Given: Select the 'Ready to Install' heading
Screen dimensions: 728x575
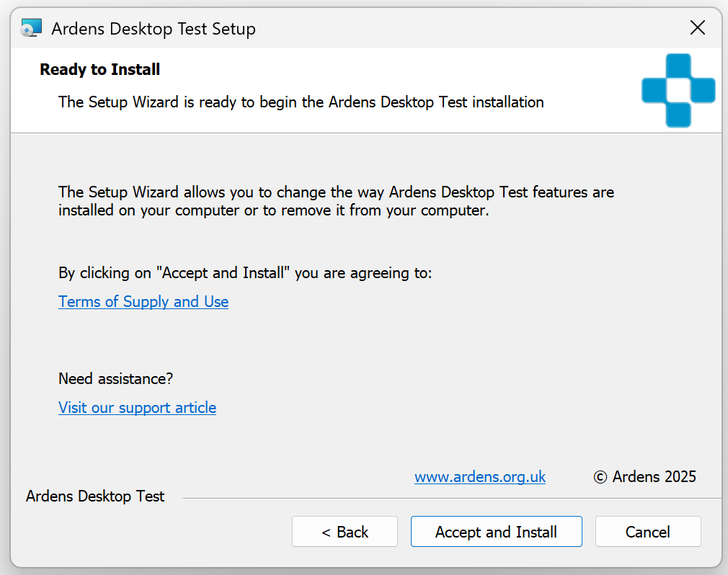Looking at the screenshot, I should click(99, 70).
